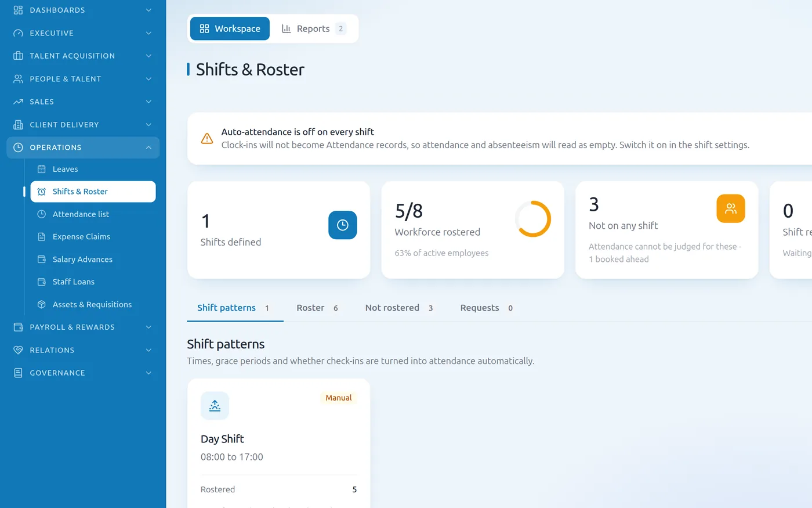Go to Attendance list page
812x508 pixels.
click(93, 214)
